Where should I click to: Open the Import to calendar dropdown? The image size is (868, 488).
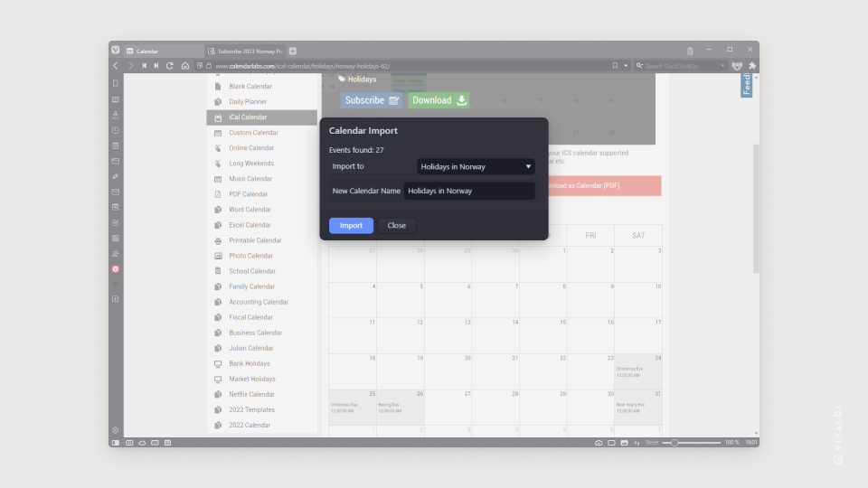click(476, 166)
